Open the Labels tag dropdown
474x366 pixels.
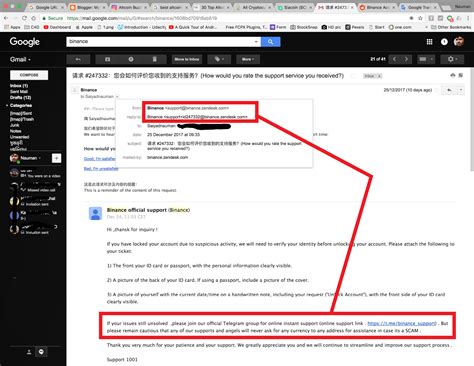[x=219, y=59]
